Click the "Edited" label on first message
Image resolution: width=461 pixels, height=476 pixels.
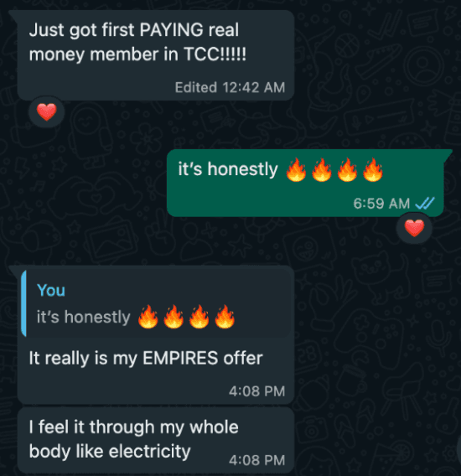pyautogui.click(x=196, y=87)
